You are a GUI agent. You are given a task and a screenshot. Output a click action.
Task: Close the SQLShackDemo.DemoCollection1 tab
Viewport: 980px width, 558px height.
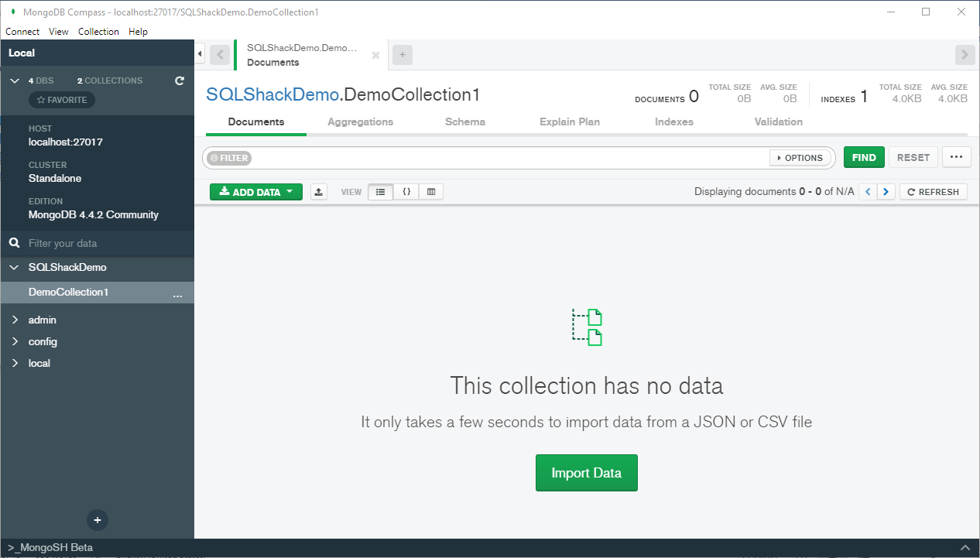(375, 56)
